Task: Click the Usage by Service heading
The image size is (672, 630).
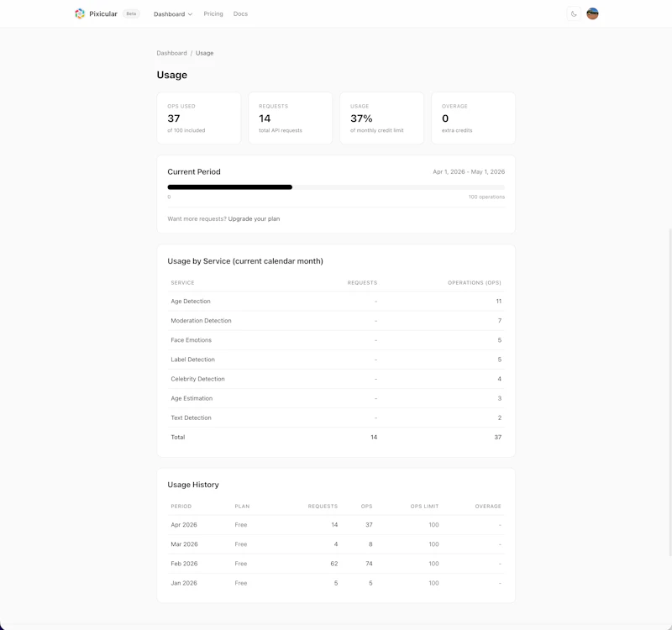Action: tap(245, 261)
